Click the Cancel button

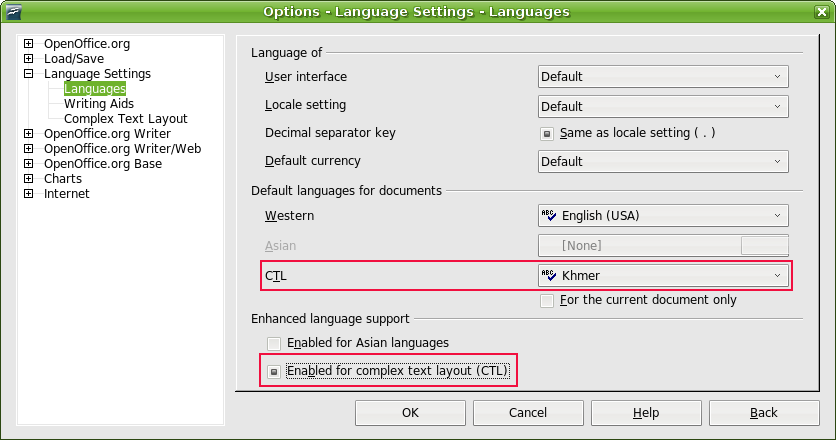tap(528, 413)
